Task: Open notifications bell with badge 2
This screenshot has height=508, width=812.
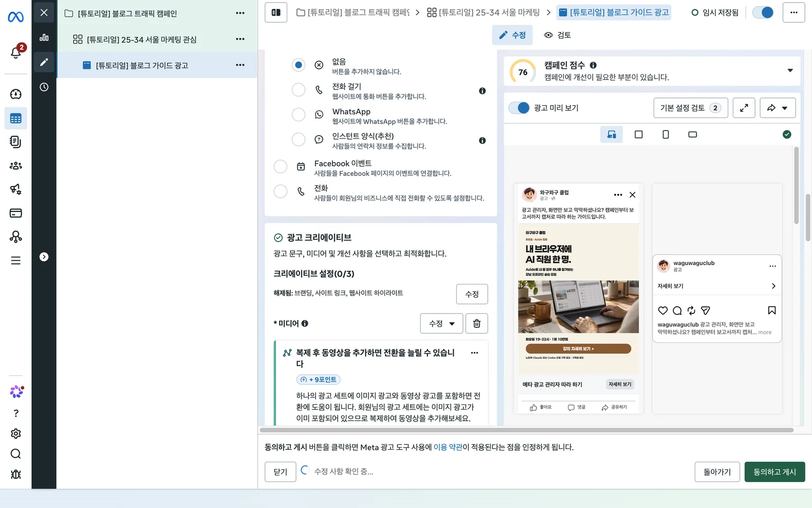Action: (x=16, y=52)
